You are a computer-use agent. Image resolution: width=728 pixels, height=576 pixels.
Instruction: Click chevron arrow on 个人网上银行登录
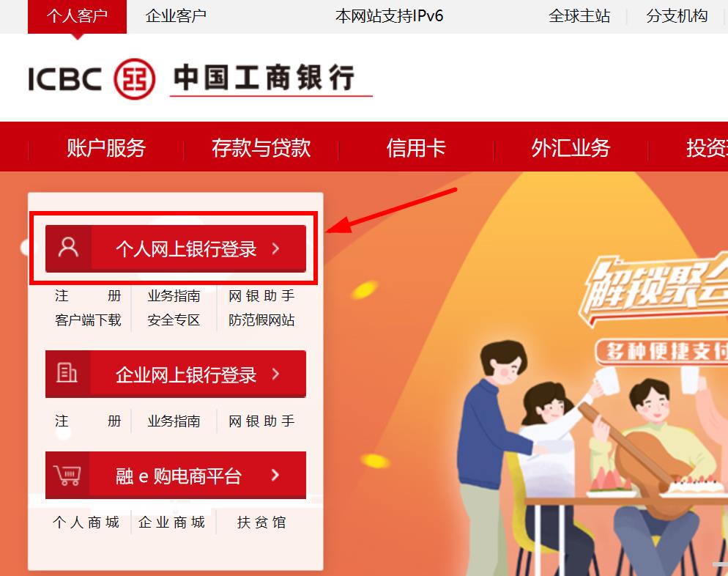(x=276, y=248)
